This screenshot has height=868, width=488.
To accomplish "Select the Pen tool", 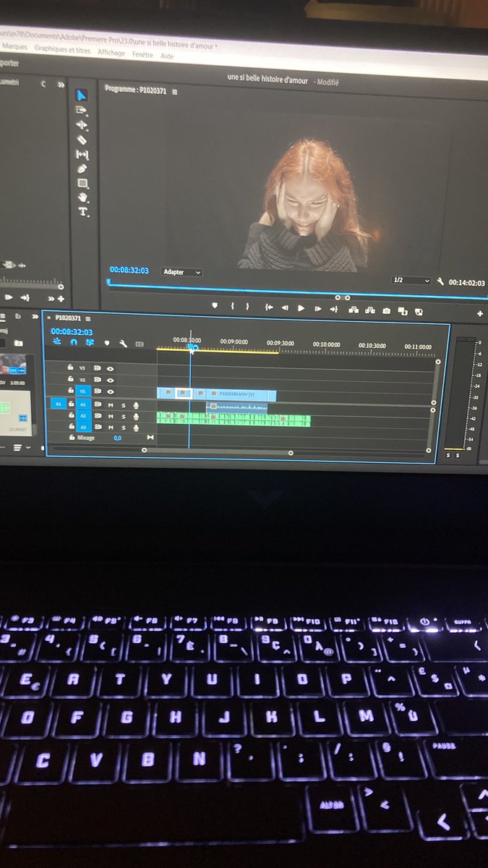I will [82, 169].
